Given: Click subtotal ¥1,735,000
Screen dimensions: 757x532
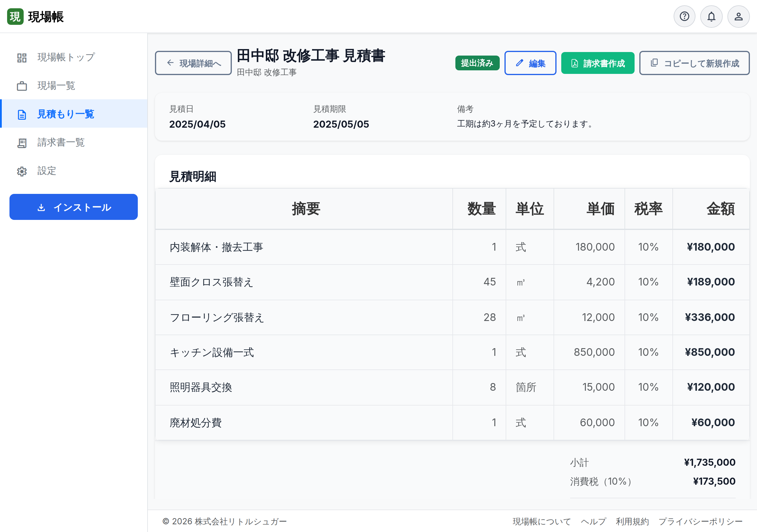Looking at the screenshot, I should coord(709,463).
